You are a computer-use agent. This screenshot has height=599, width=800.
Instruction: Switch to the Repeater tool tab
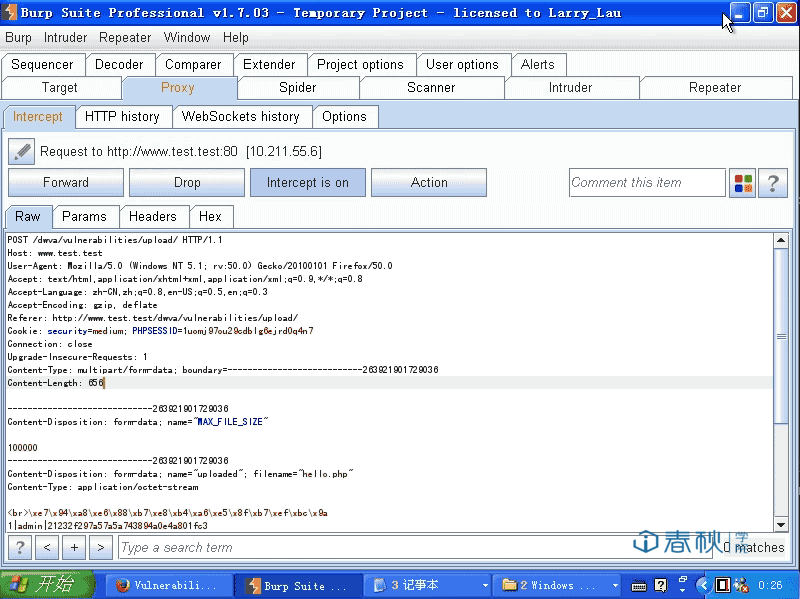(x=714, y=87)
